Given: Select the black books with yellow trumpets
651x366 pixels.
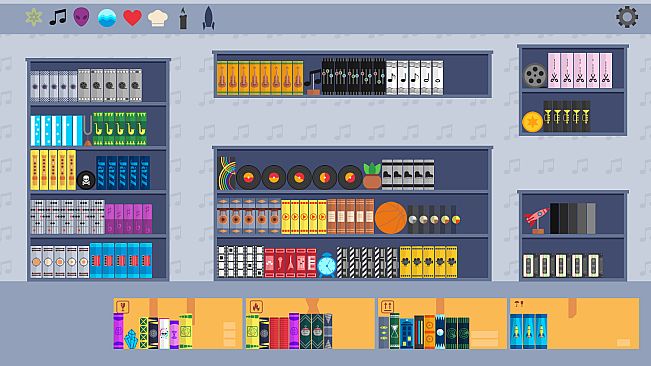Looking at the screenshot, I should click(567, 116).
